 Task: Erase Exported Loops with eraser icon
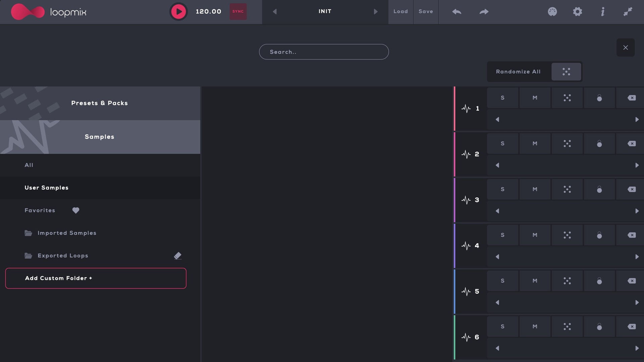click(177, 256)
